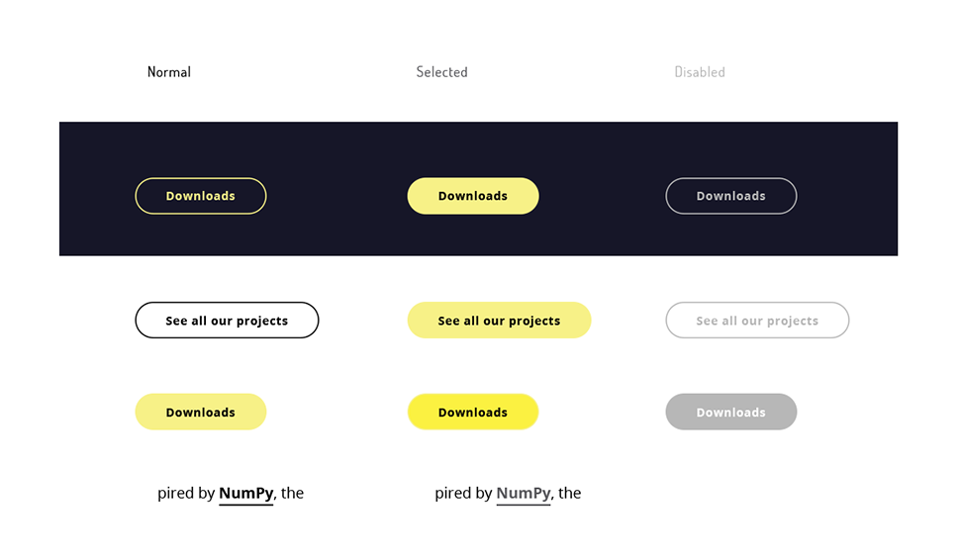
Task: Click the Selected column heading
Action: [x=441, y=72]
